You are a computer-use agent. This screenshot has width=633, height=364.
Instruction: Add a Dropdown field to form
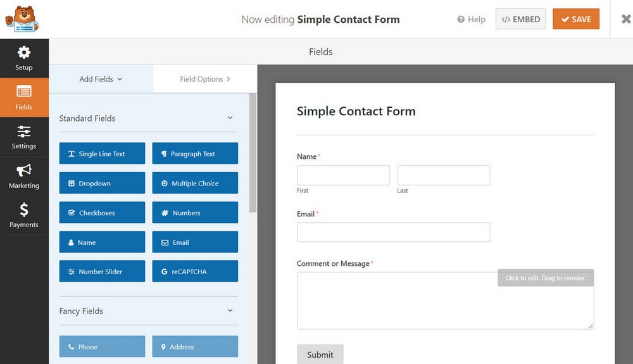tap(102, 184)
